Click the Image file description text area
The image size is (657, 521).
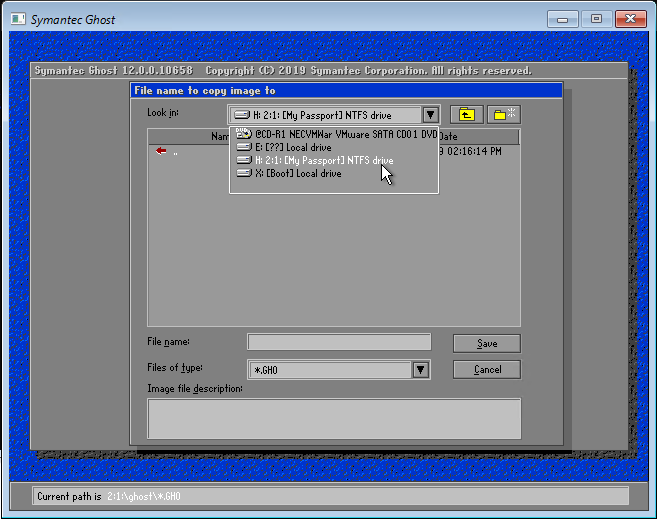(334, 419)
